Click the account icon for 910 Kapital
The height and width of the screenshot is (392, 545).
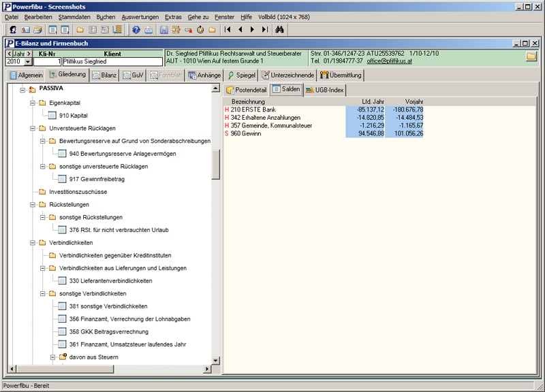[52, 116]
